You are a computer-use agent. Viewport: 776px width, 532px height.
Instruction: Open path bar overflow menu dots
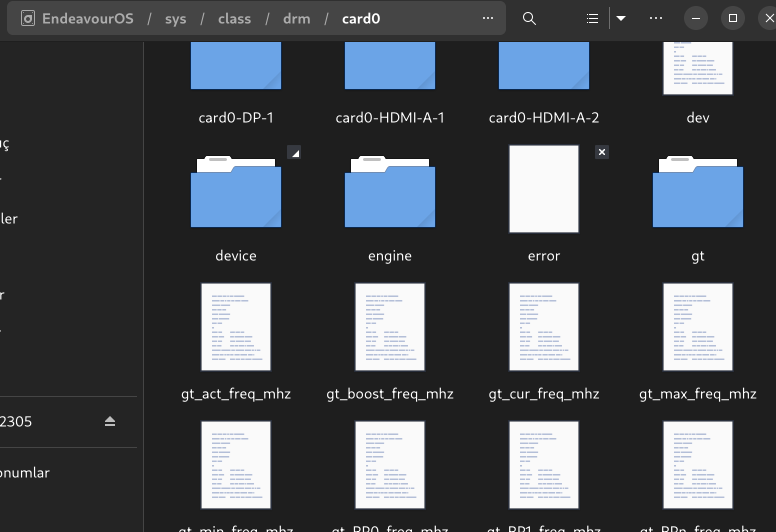tap(488, 18)
